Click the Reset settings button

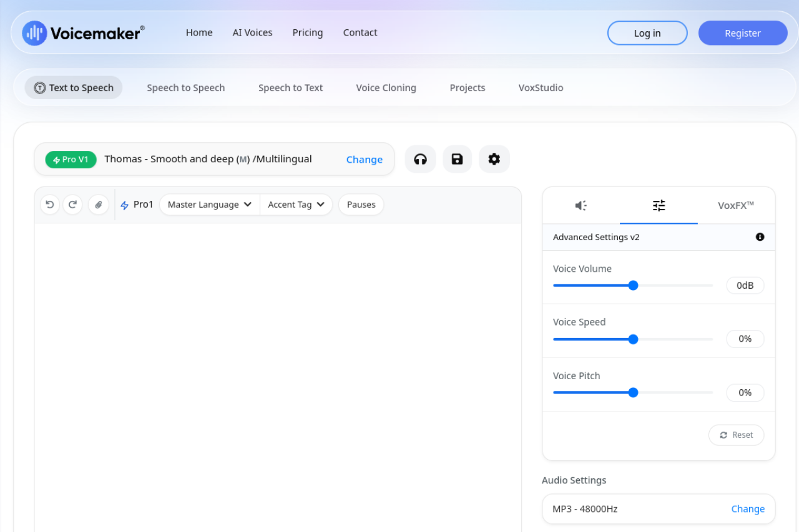[737, 435]
